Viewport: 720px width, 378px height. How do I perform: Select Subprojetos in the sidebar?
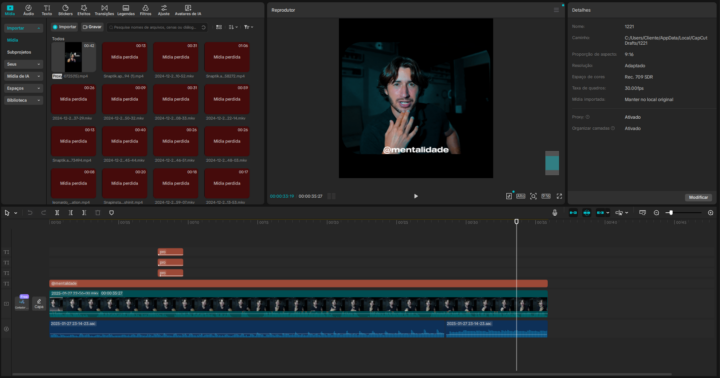tap(19, 52)
